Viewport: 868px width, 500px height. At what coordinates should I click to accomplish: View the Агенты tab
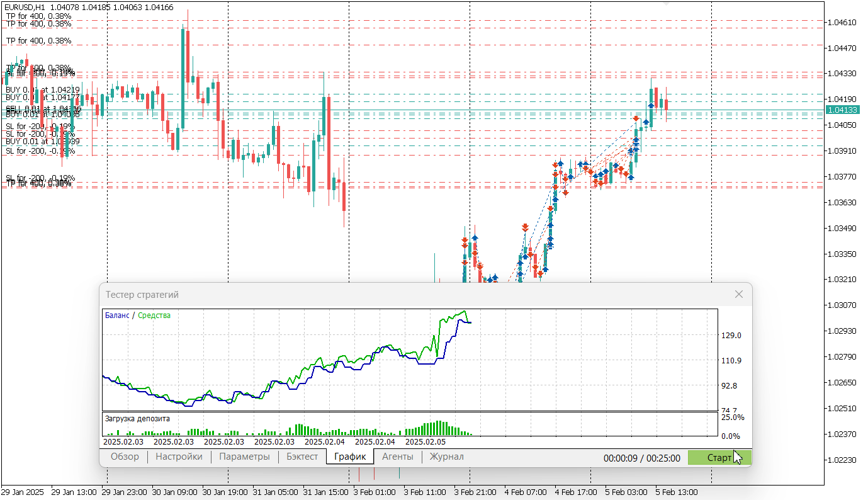click(x=397, y=457)
